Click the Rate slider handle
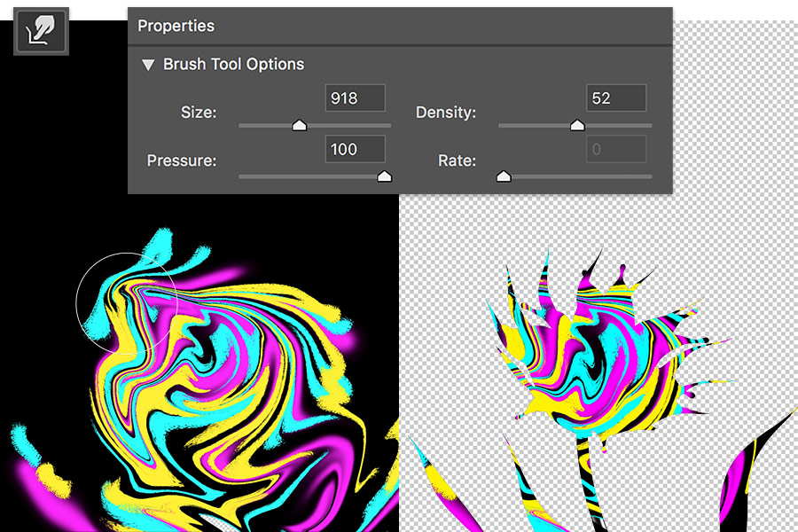The height and width of the screenshot is (532, 798). (x=504, y=176)
